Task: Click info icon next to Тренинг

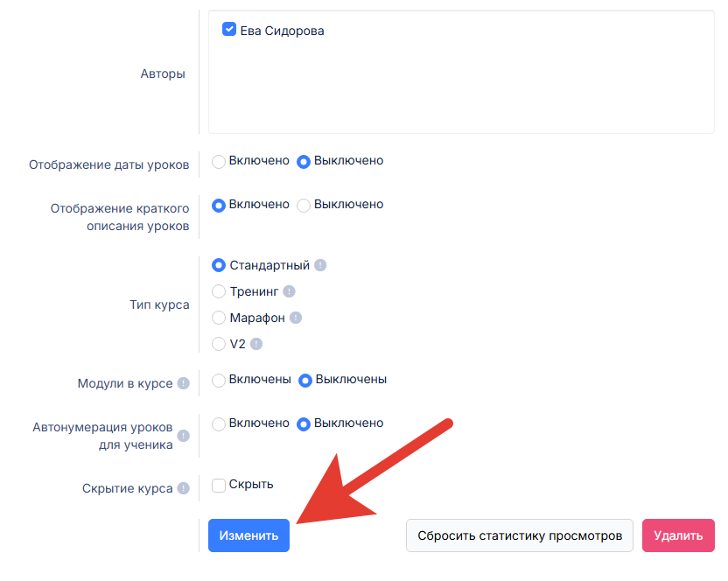Action: pos(290,291)
